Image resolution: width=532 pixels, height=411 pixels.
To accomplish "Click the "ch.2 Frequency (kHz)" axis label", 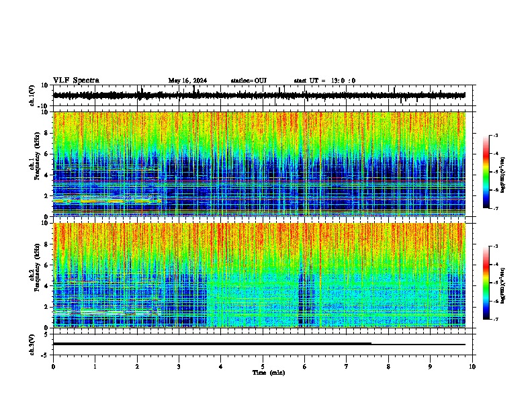I will click(x=36, y=267).
